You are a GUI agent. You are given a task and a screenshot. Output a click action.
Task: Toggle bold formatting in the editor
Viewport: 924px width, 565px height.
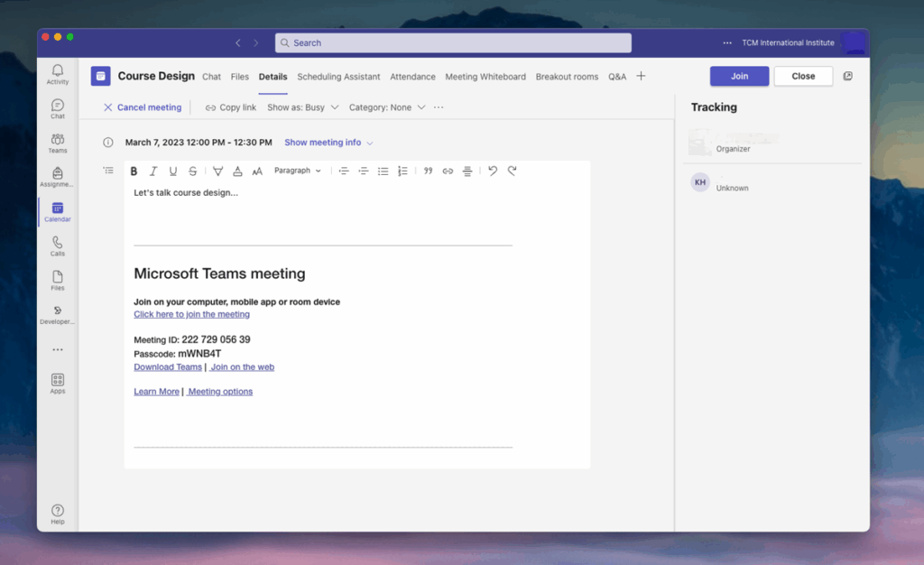[134, 171]
